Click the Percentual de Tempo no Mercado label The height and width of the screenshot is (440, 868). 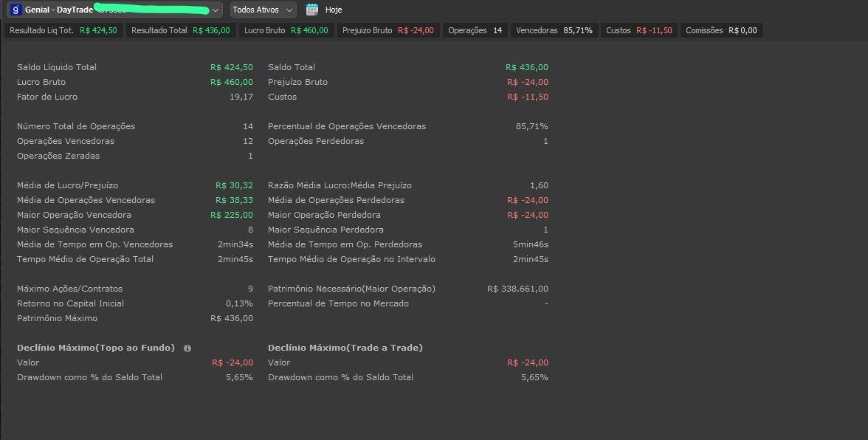(x=339, y=304)
